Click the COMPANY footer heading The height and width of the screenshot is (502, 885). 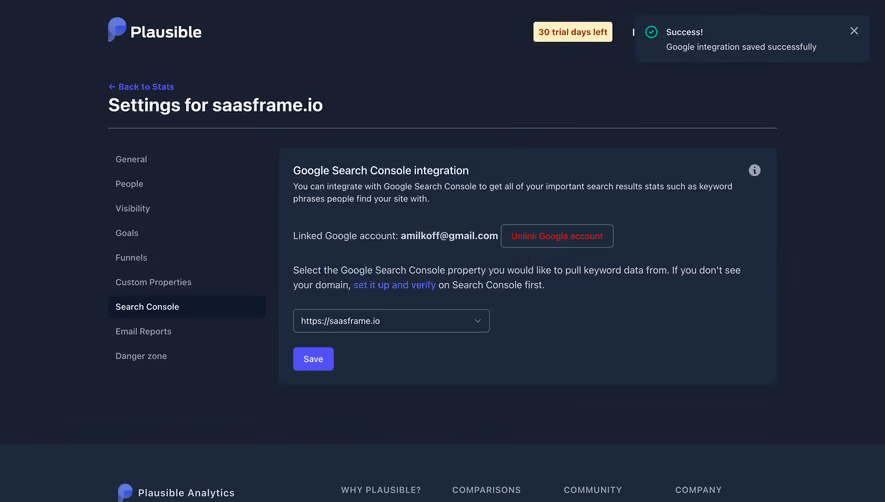coord(698,490)
